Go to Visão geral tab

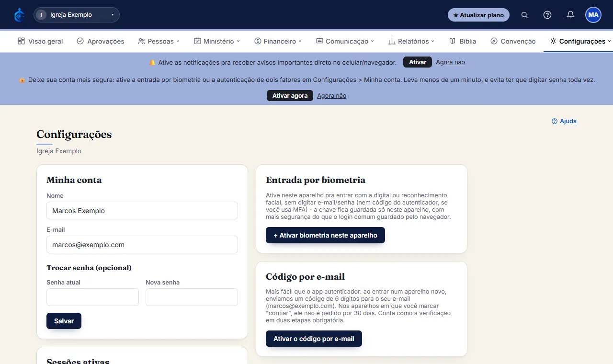pyautogui.click(x=40, y=41)
